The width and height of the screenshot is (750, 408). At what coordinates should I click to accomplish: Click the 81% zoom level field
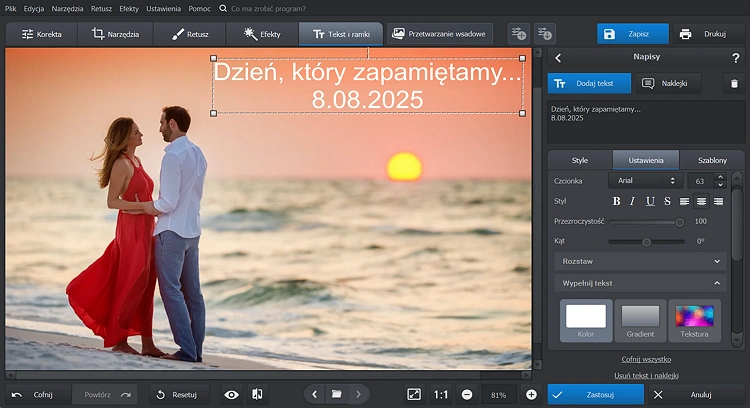[x=498, y=395]
